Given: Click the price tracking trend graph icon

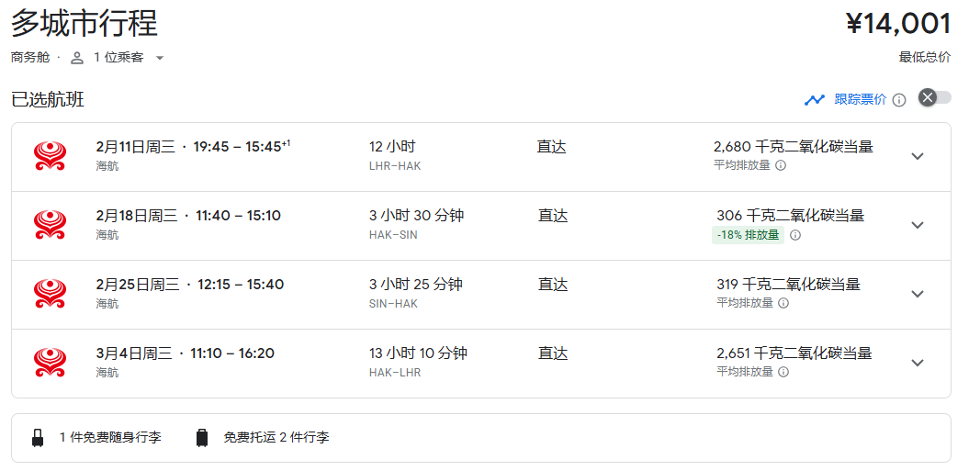Looking at the screenshot, I should 815,100.
